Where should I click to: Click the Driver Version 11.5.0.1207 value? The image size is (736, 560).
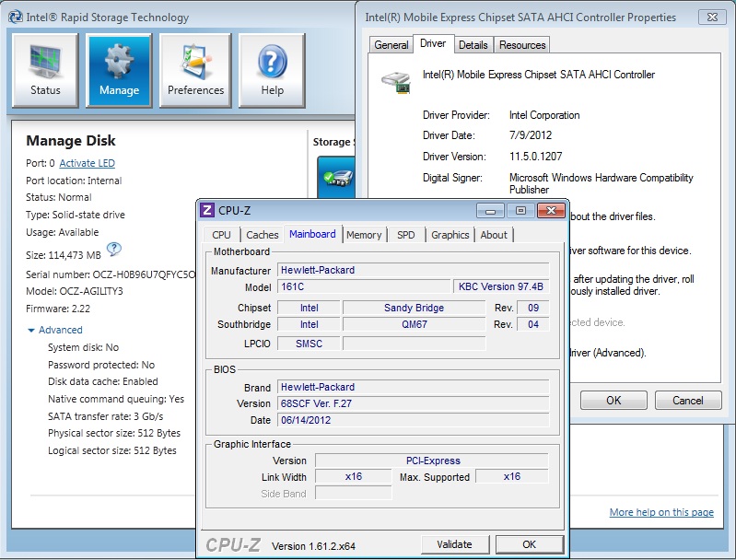pyautogui.click(x=535, y=157)
